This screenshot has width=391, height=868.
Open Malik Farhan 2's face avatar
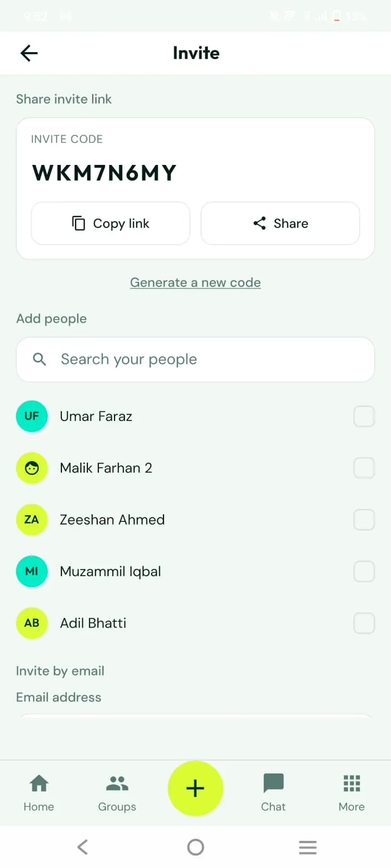32,468
